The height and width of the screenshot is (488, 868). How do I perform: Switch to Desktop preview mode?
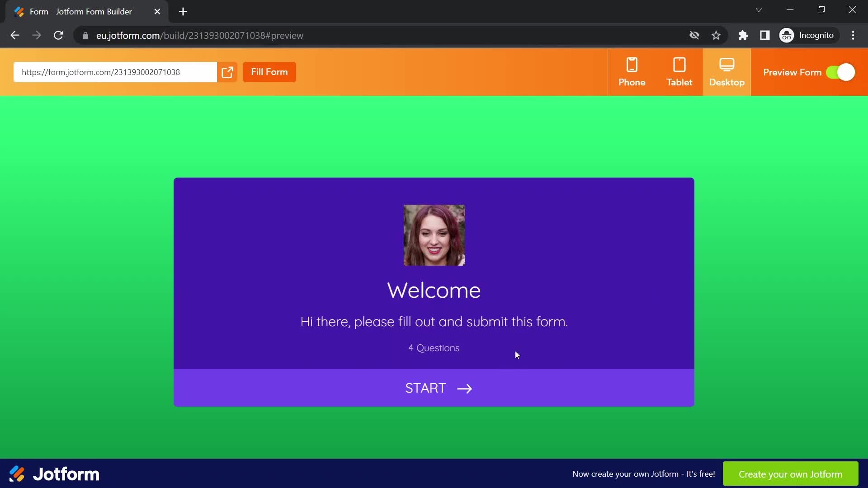[x=726, y=71]
